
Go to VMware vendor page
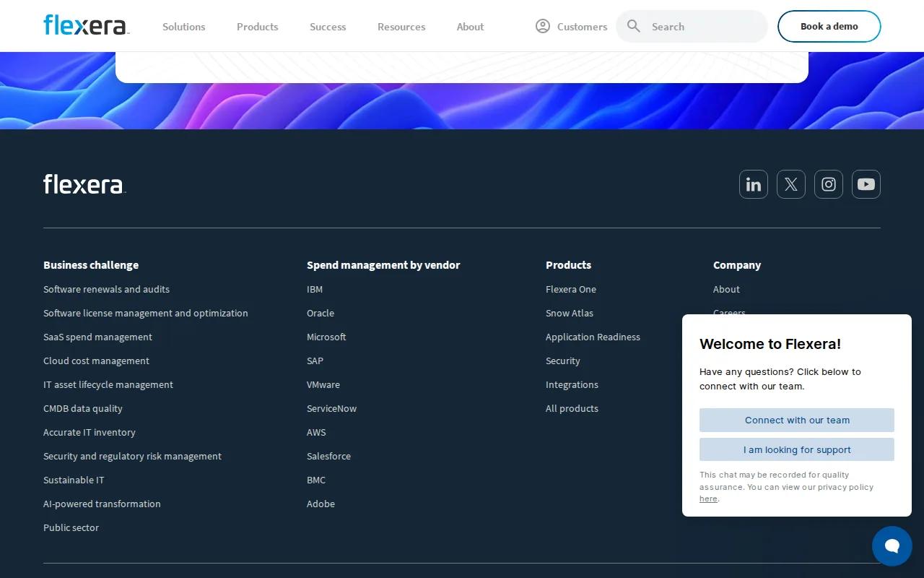323,384
